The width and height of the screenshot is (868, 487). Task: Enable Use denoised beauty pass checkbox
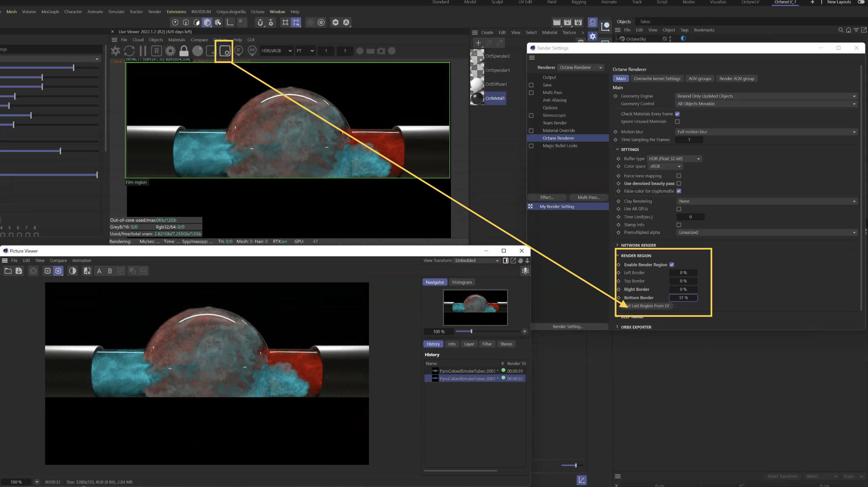[x=679, y=183]
